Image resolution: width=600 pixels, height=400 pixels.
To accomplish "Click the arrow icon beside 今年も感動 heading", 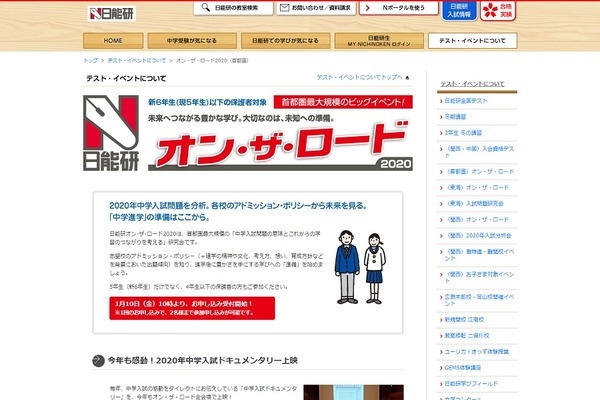I will tap(99, 359).
